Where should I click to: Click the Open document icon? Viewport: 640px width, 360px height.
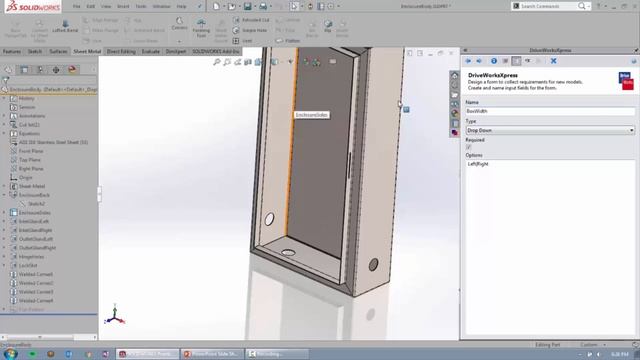[231, 6]
